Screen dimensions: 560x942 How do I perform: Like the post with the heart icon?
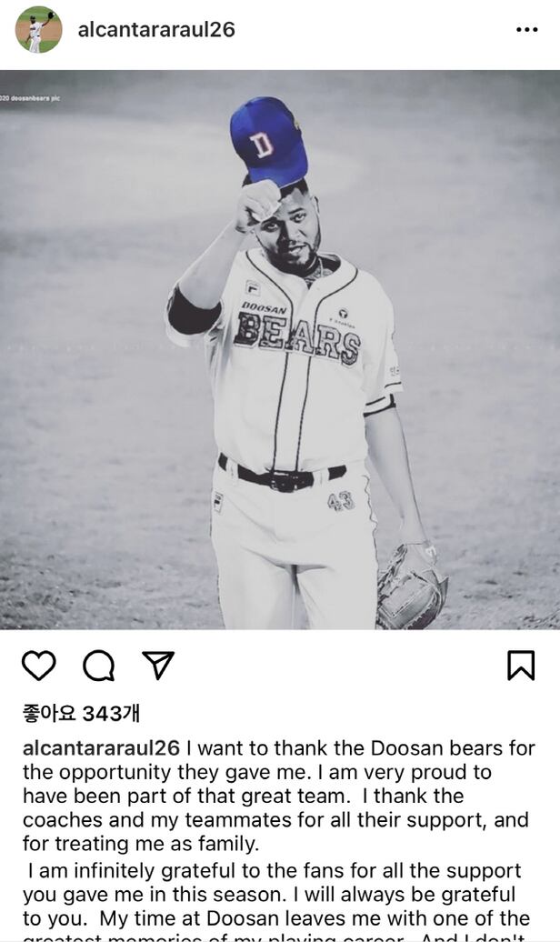click(39, 665)
